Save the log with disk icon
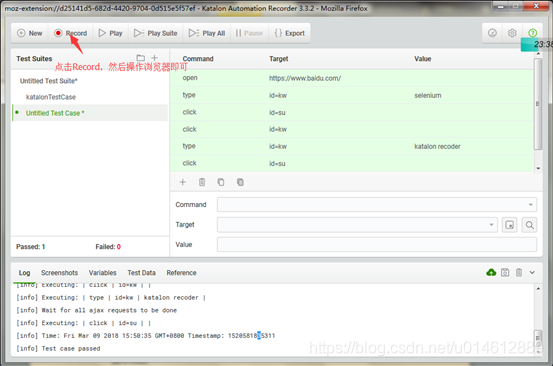Viewport: 553px width, 366px height. 505,272
